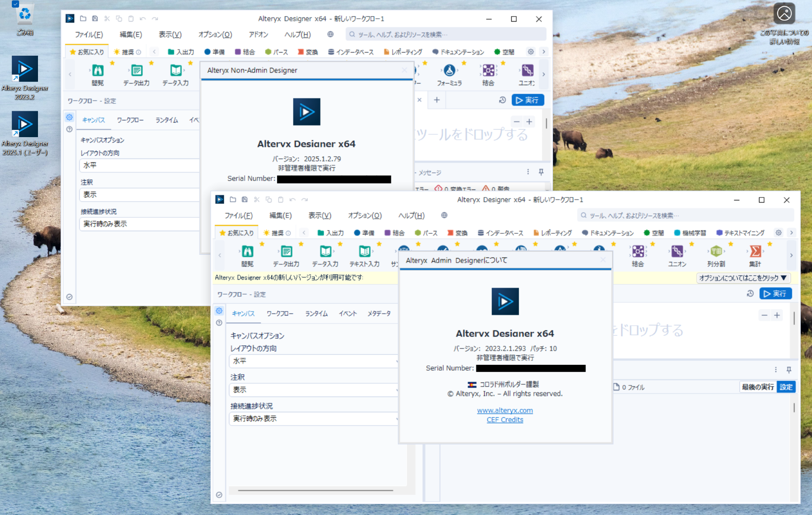This screenshot has width=812, height=515.
Task: Open 注釈 dropdown showing 表示 in front window
Action: [x=314, y=390]
